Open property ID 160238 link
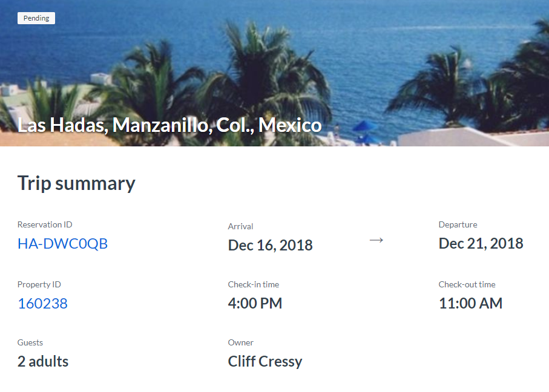Viewport: 549px width, 392px height. (x=42, y=304)
